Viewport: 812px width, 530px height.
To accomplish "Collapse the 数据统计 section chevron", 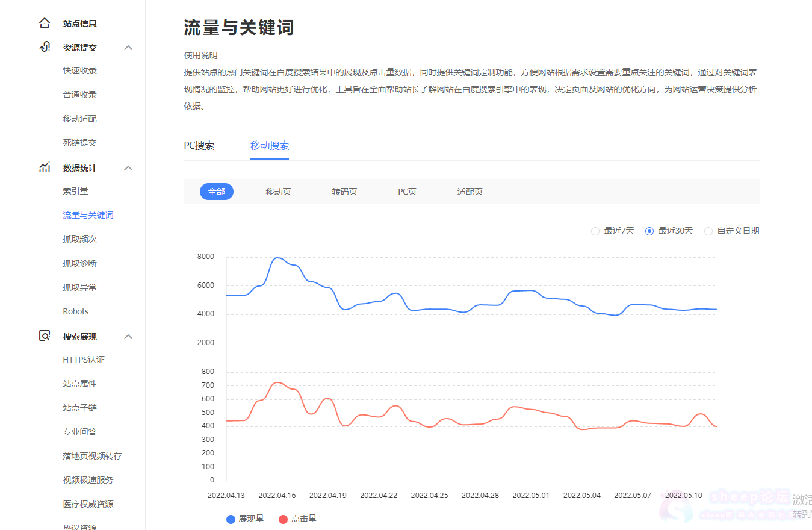I will (128, 168).
